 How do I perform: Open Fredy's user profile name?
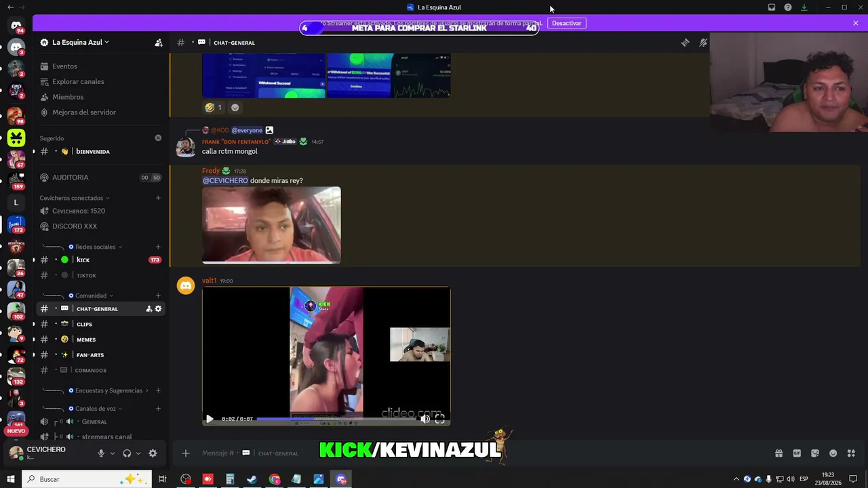[x=211, y=171]
